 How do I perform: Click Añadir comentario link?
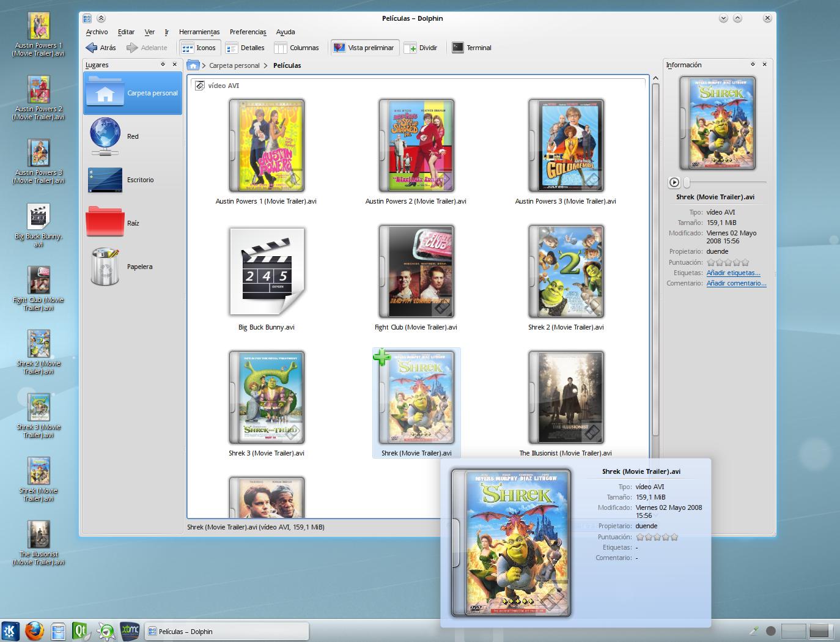(736, 283)
